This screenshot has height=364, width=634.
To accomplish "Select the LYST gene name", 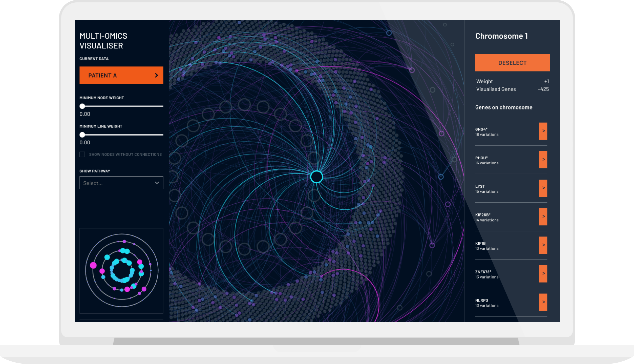I will coord(480,186).
